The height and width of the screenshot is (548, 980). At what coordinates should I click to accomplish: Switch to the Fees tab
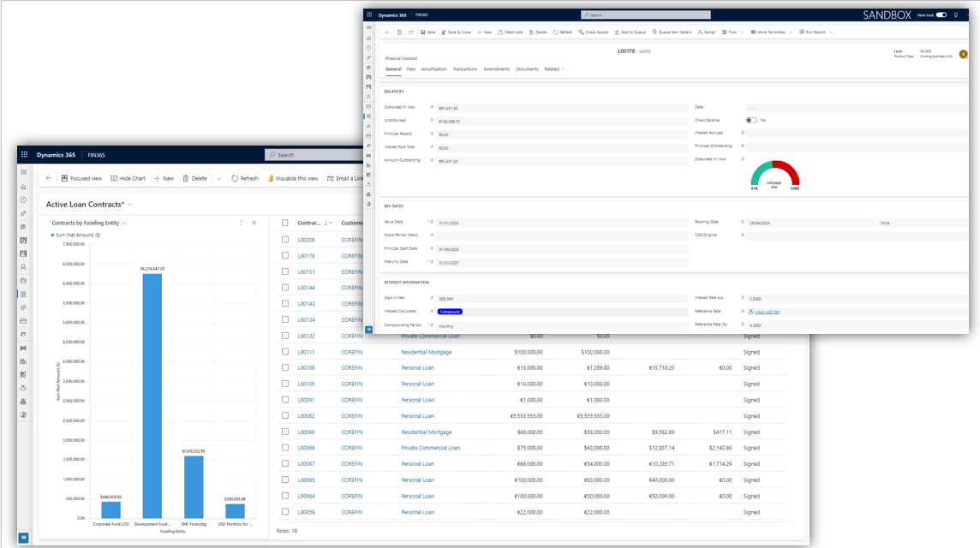point(410,68)
